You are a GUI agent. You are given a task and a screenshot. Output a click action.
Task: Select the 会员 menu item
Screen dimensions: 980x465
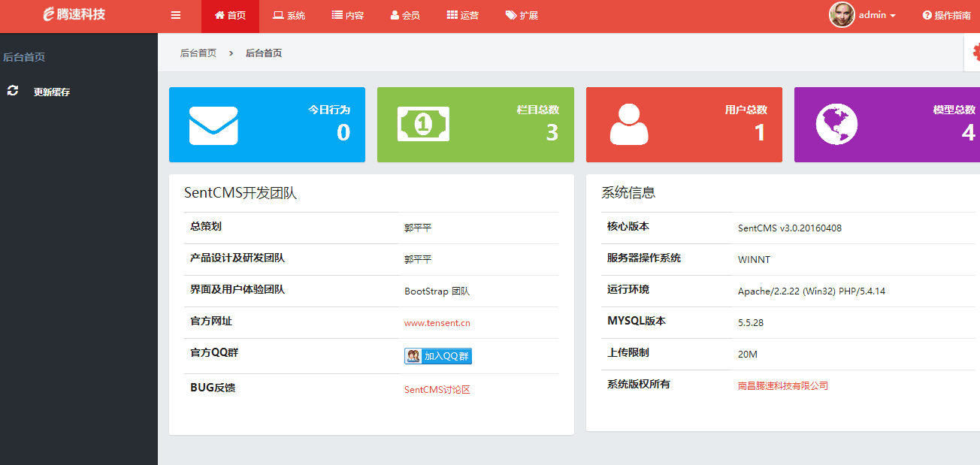pyautogui.click(x=404, y=15)
